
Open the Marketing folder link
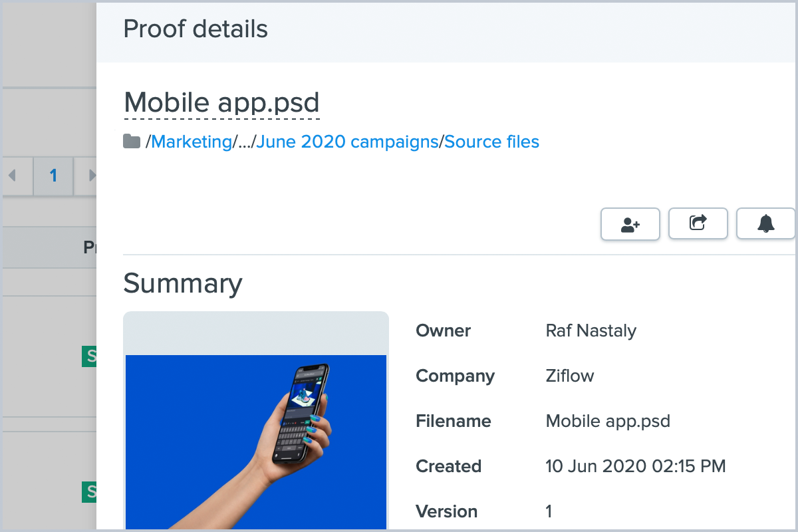191,142
